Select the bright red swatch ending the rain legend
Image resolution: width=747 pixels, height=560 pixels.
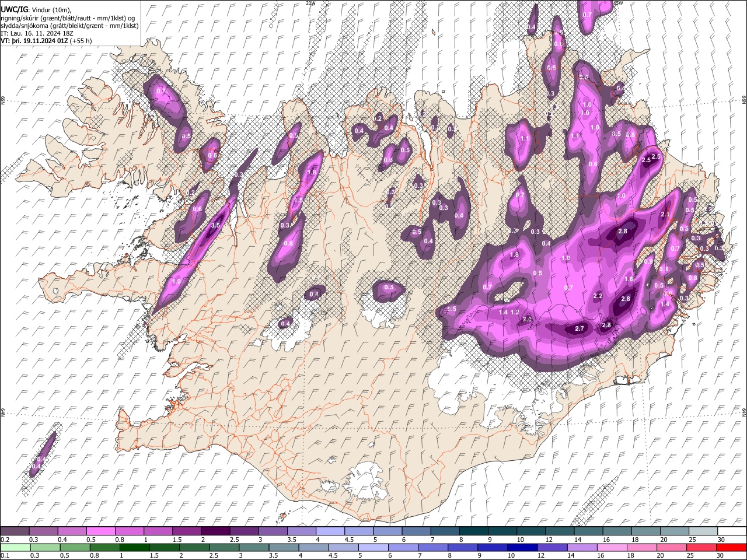732,548
